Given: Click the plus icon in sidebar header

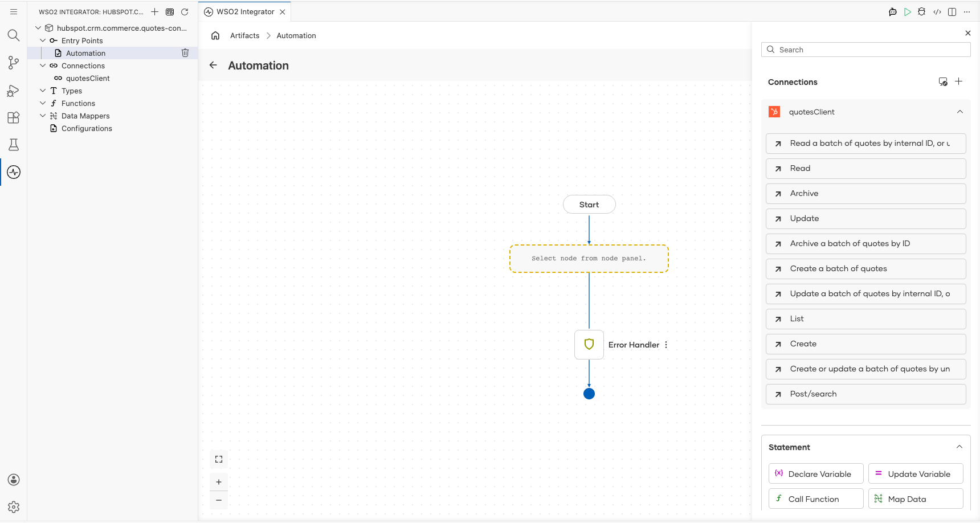Looking at the screenshot, I should pyautogui.click(x=154, y=11).
